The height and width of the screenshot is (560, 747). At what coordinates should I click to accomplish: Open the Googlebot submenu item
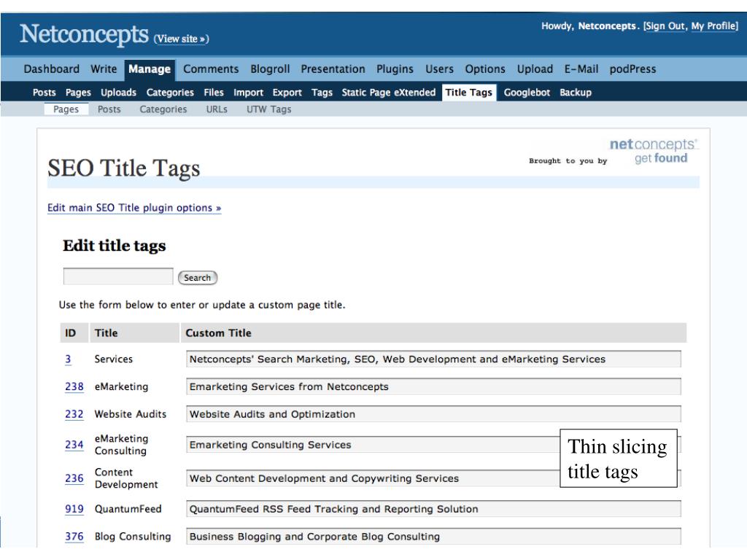pos(527,93)
